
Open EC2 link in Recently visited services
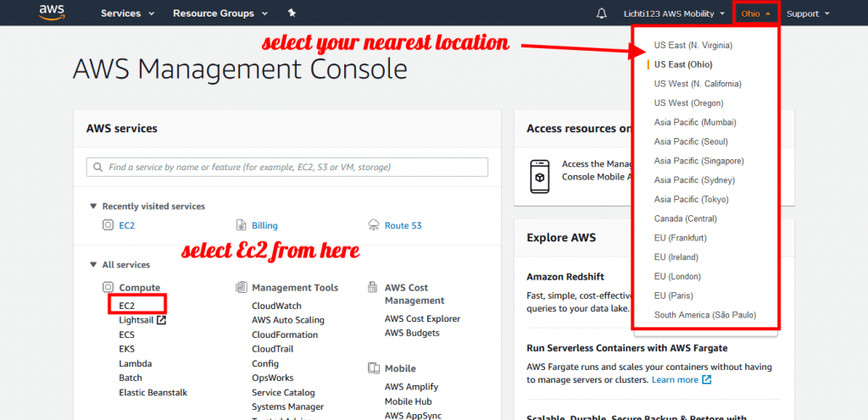(127, 225)
